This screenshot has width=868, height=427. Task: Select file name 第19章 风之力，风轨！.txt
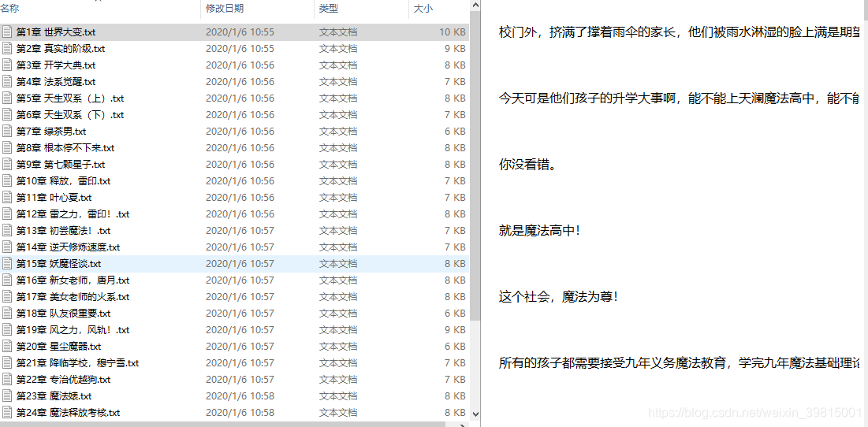click(73, 331)
